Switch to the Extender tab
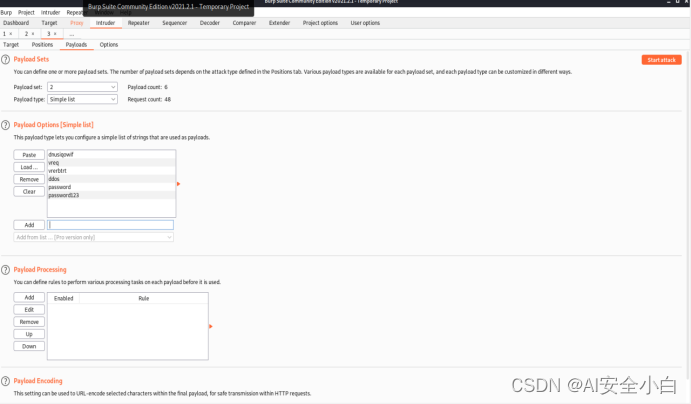This screenshot has width=691, height=404. click(279, 23)
